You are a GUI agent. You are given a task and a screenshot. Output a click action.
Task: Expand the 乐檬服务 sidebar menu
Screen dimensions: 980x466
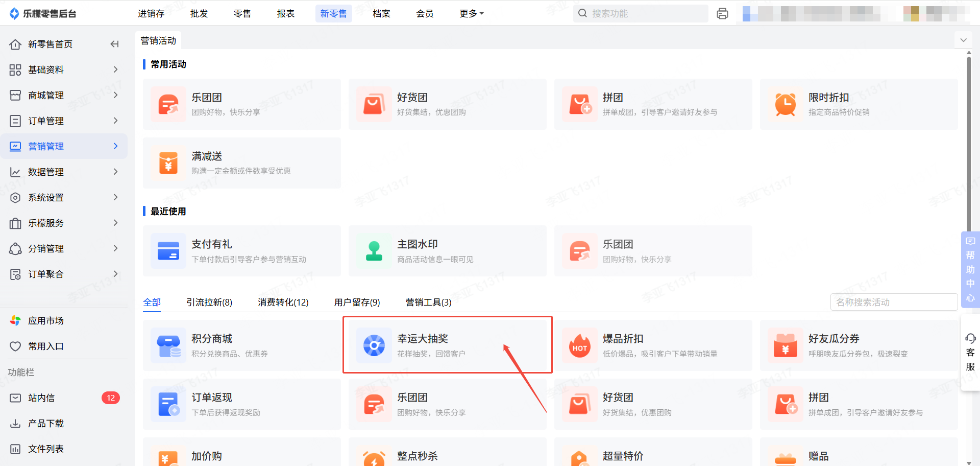coord(64,223)
